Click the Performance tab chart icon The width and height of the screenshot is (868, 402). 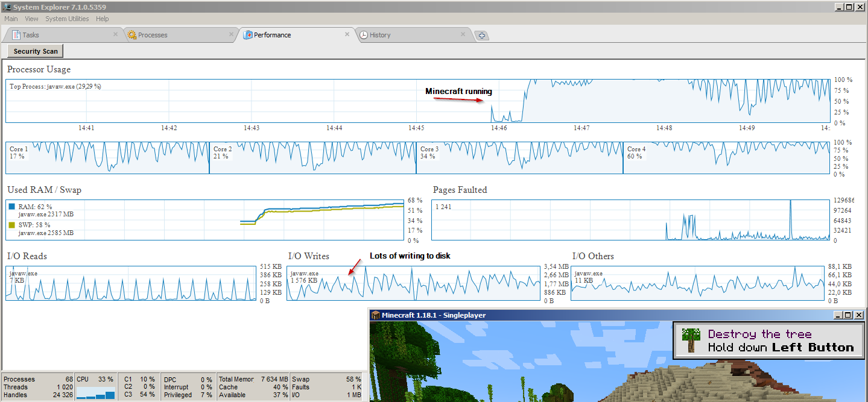click(x=247, y=35)
